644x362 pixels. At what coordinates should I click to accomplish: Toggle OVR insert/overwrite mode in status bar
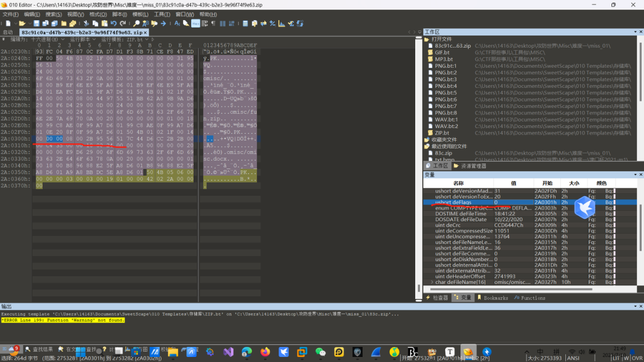[636, 358]
